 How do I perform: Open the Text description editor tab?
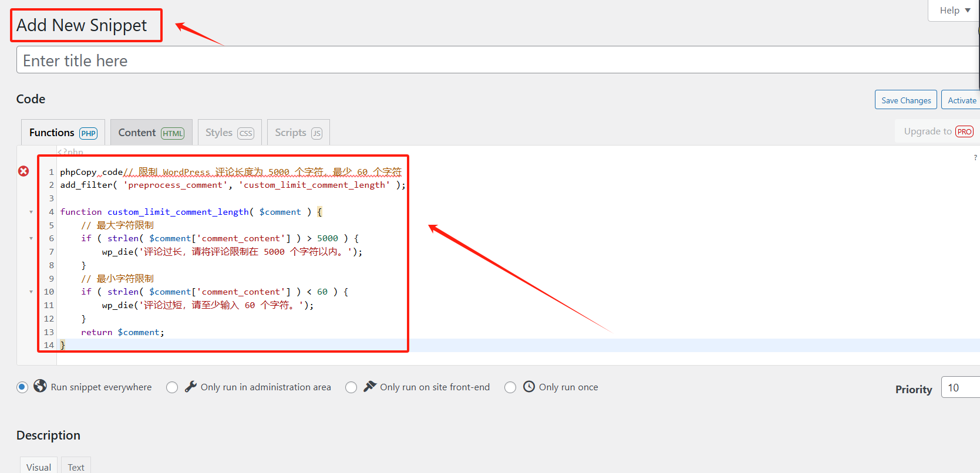click(x=76, y=466)
